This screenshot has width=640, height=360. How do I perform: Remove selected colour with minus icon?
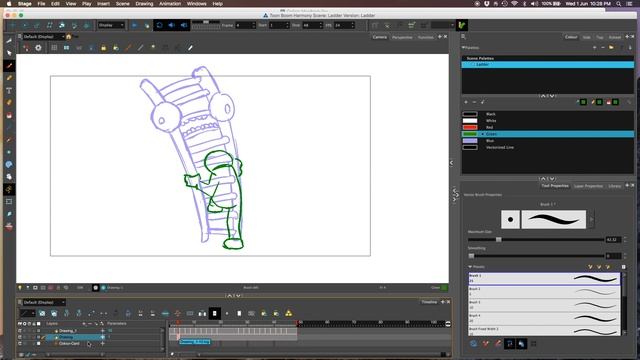[474, 102]
